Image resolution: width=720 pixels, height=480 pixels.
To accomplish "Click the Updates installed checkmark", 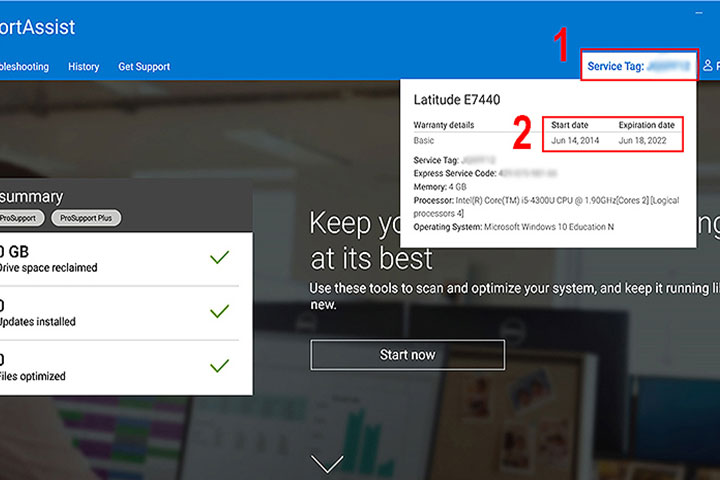I will pyautogui.click(x=219, y=311).
